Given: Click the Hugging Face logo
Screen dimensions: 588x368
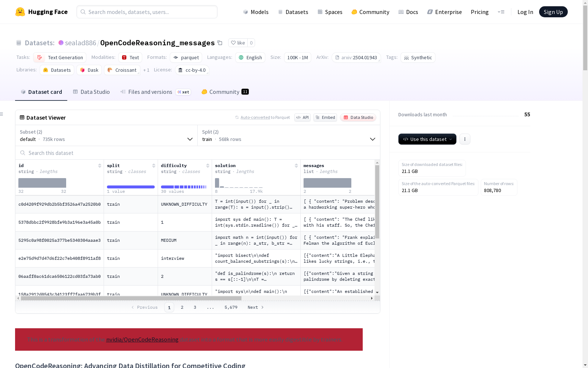Looking at the screenshot, I should coord(41,12).
